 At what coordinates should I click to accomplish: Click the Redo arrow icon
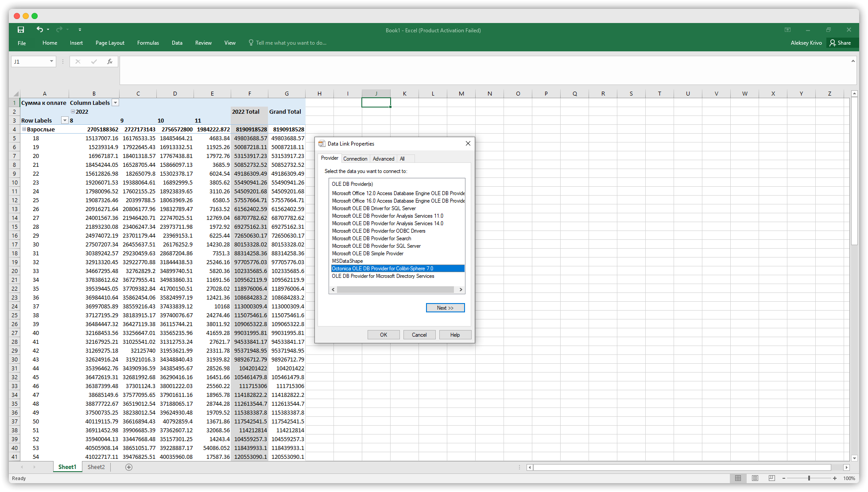pyautogui.click(x=59, y=30)
